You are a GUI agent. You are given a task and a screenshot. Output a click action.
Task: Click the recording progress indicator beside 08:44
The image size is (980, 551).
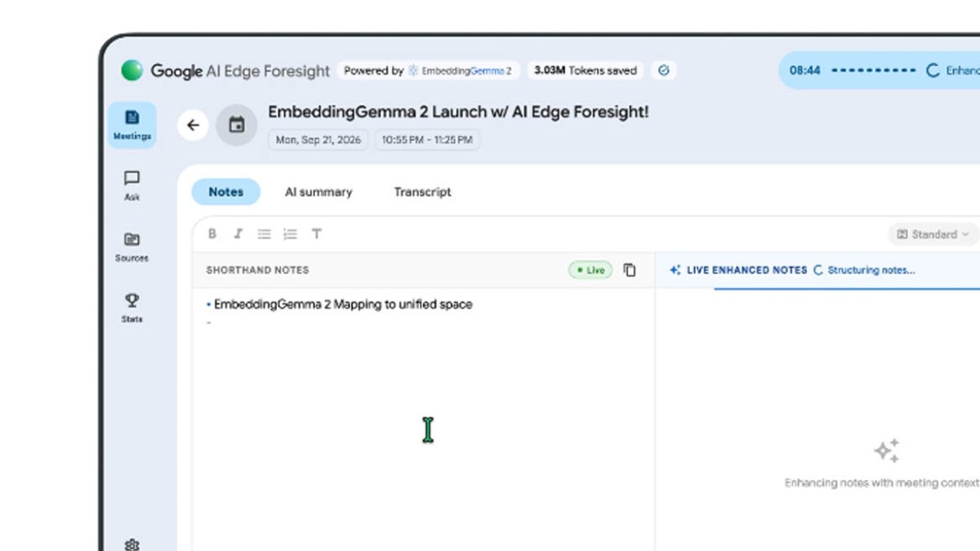pyautogui.click(x=873, y=71)
